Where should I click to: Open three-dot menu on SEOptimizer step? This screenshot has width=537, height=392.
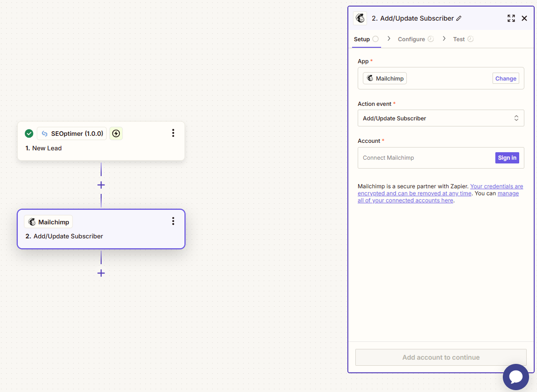173,133
